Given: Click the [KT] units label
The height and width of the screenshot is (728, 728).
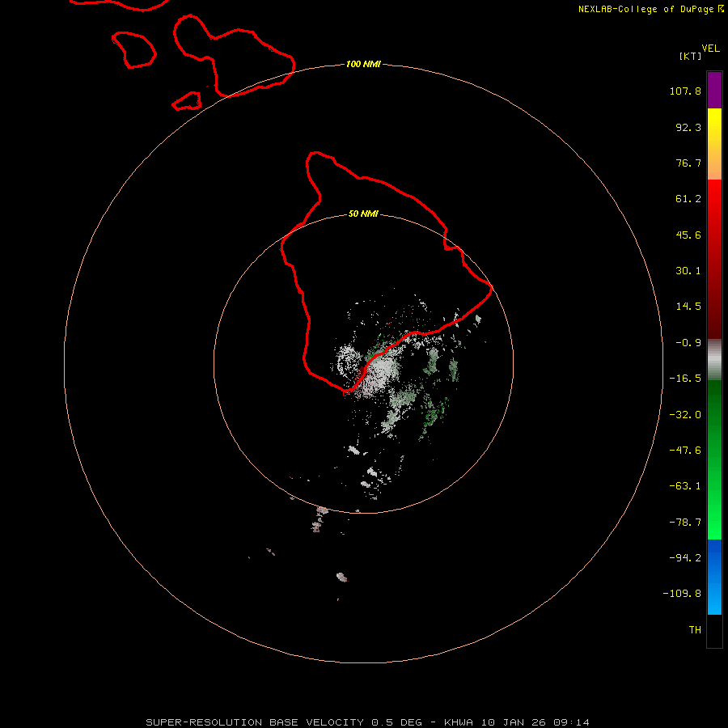Looking at the screenshot, I should [x=690, y=56].
